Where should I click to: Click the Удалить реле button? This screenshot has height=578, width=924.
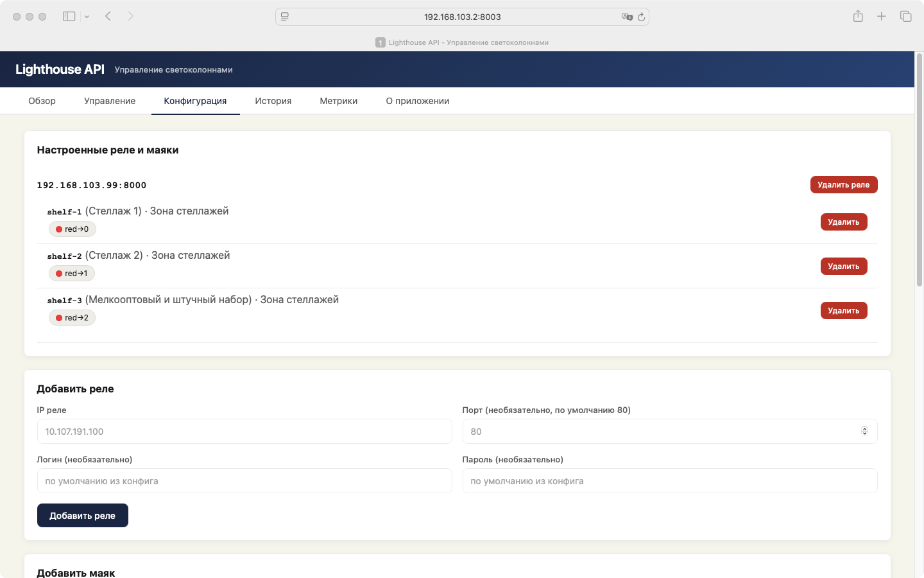[843, 185]
